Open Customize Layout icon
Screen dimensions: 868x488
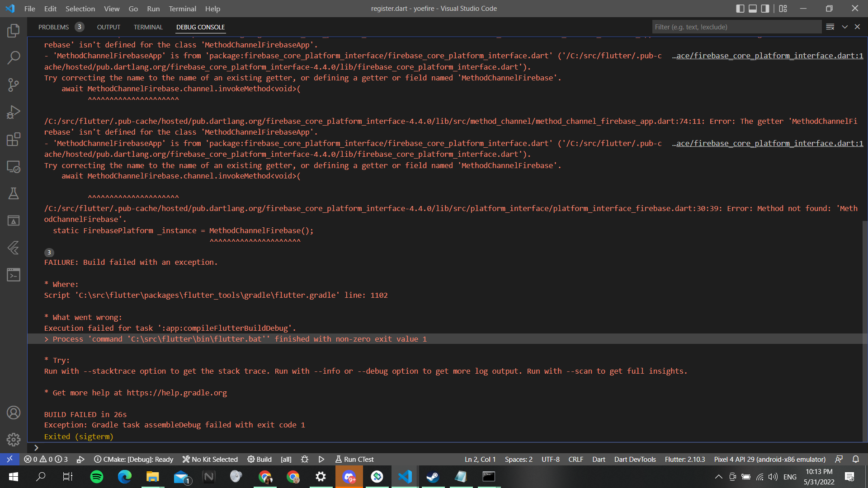(783, 9)
